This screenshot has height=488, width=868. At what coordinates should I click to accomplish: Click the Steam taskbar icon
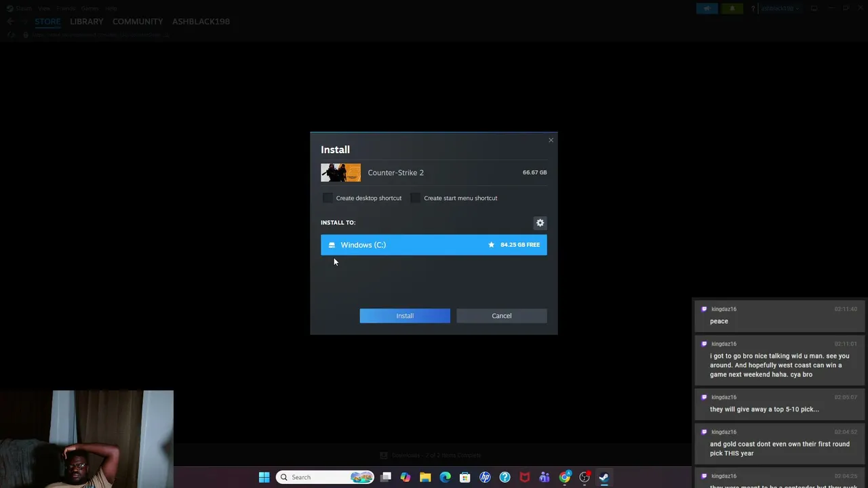(x=604, y=477)
